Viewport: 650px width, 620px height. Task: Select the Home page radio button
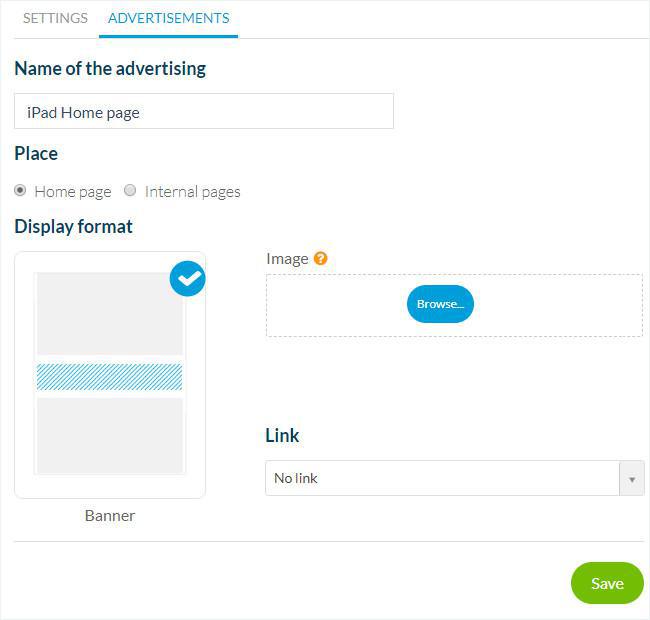coord(20,191)
